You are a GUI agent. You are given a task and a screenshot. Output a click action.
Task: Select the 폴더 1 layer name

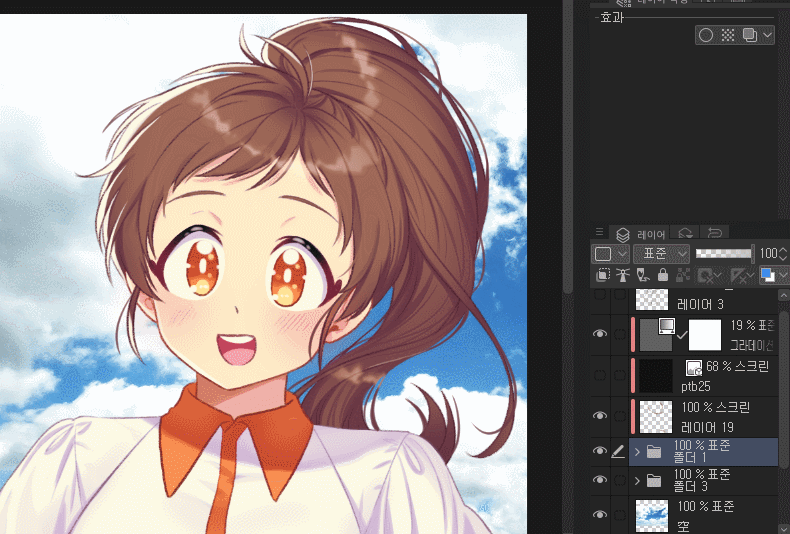[x=690, y=457]
